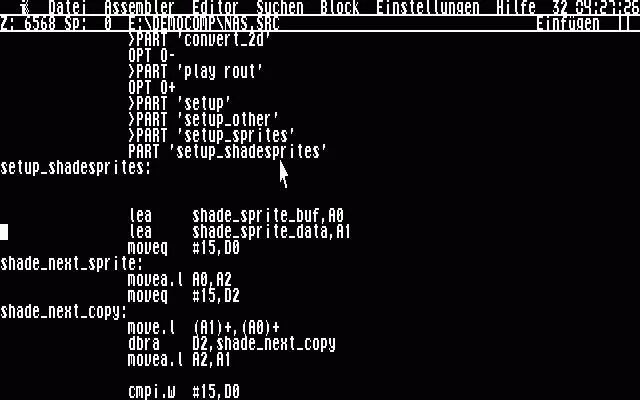Open the Block menu
This screenshot has height=400, width=640.
[340, 7]
